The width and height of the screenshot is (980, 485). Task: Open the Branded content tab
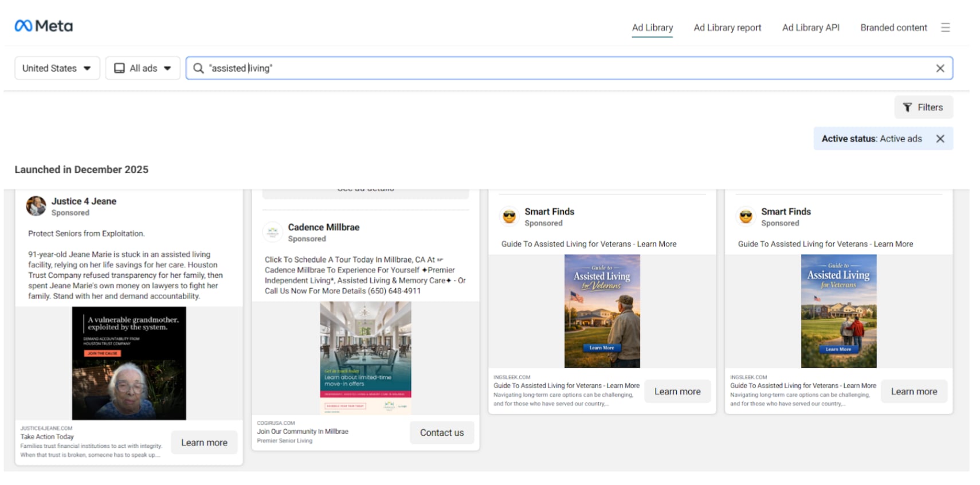point(893,28)
